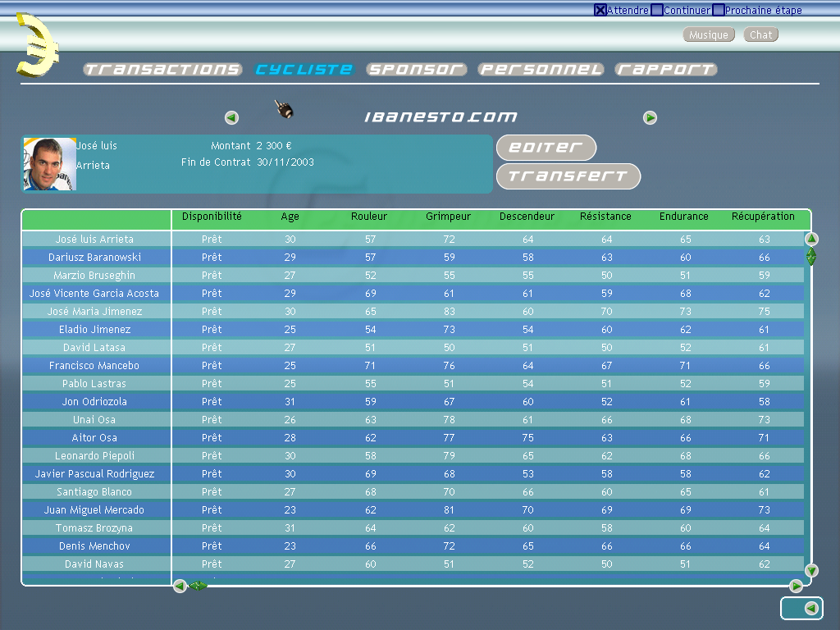Sort by Endurance column header
Screen dimensions: 840x630
click(x=684, y=217)
